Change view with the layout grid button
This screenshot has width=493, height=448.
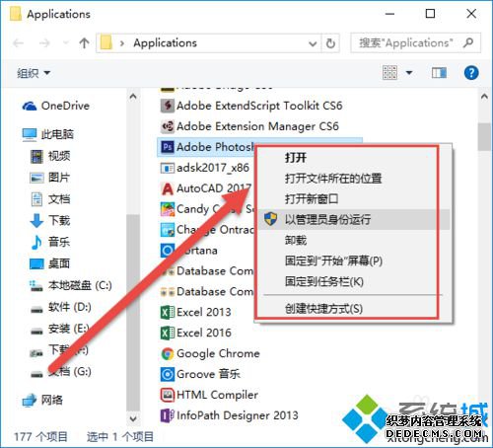coord(389,73)
